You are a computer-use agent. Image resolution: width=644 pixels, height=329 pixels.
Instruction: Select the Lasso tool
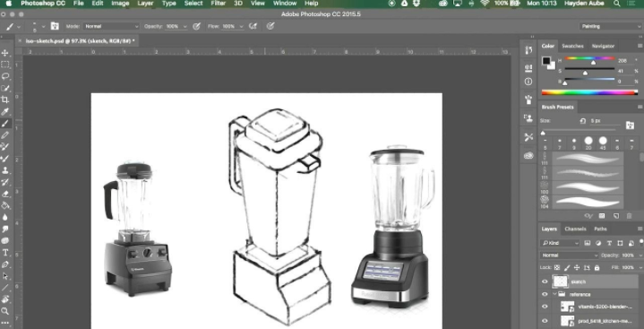pos(5,76)
